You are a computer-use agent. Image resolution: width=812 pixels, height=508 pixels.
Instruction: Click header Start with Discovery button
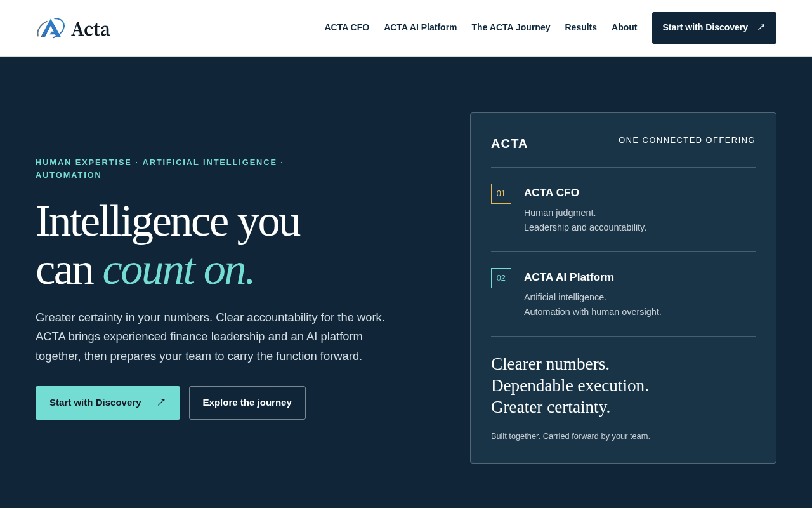pyautogui.click(x=714, y=28)
